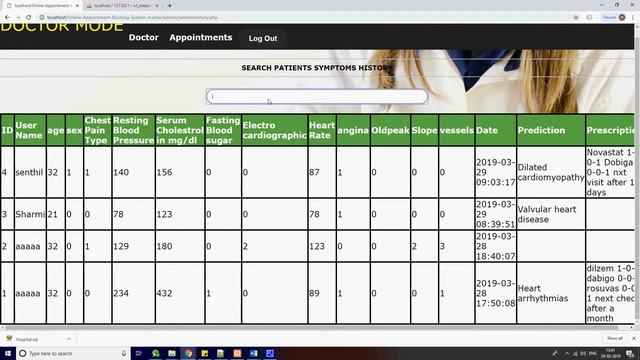The height and width of the screenshot is (360, 640).
Task: Select the user name cell 'Sharmi'
Action: pos(30,214)
